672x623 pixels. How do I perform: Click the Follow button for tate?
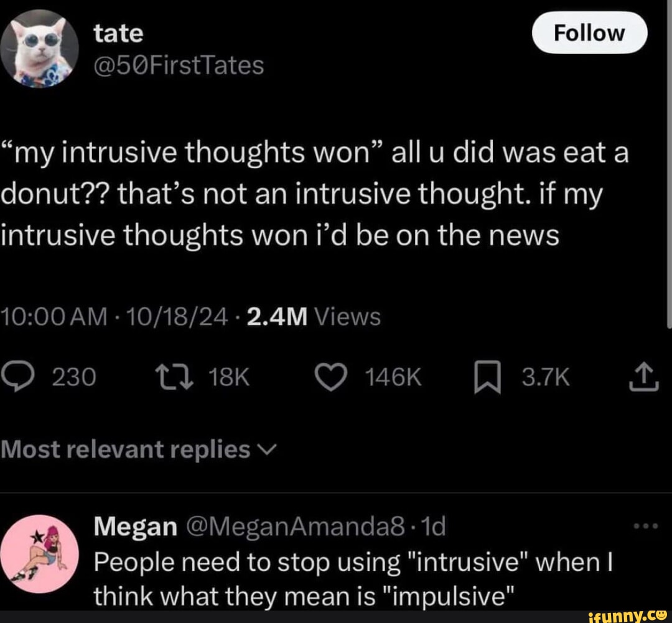(589, 32)
